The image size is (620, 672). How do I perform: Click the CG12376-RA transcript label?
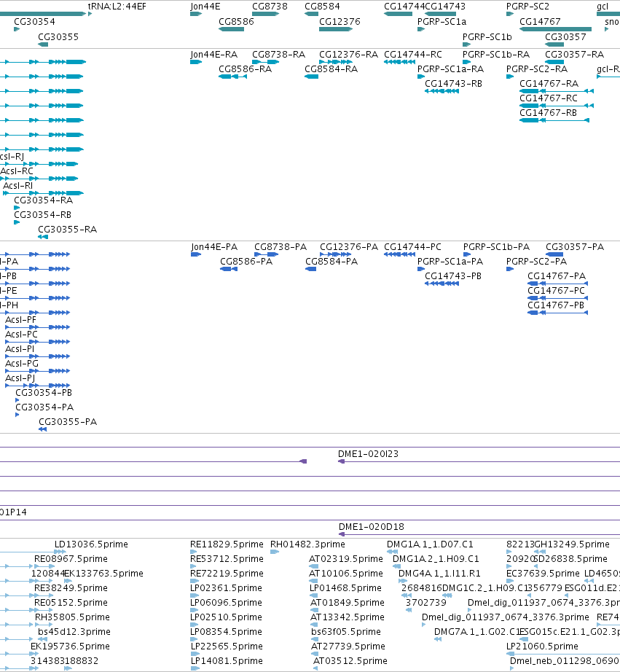[349, 55]
